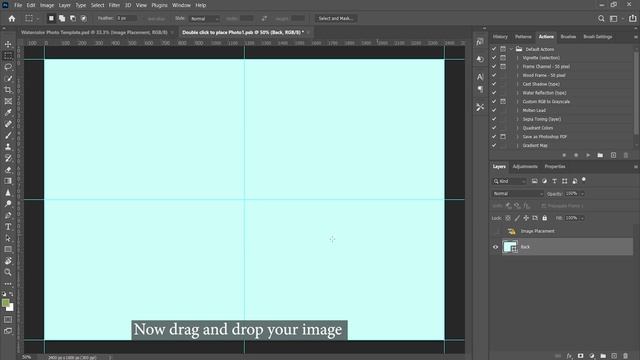
Task: Select the Hand tool
Action: click(x=8, y=261)
